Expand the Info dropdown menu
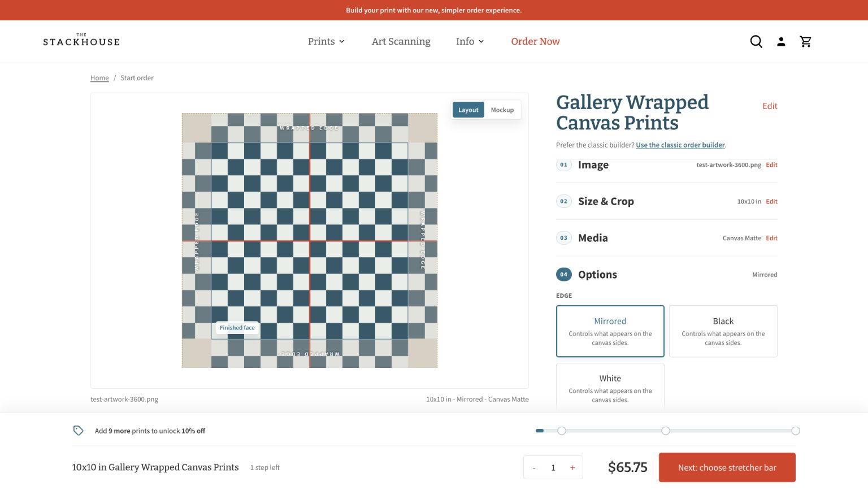The image size is (868, 490). [x=470, y=41]
